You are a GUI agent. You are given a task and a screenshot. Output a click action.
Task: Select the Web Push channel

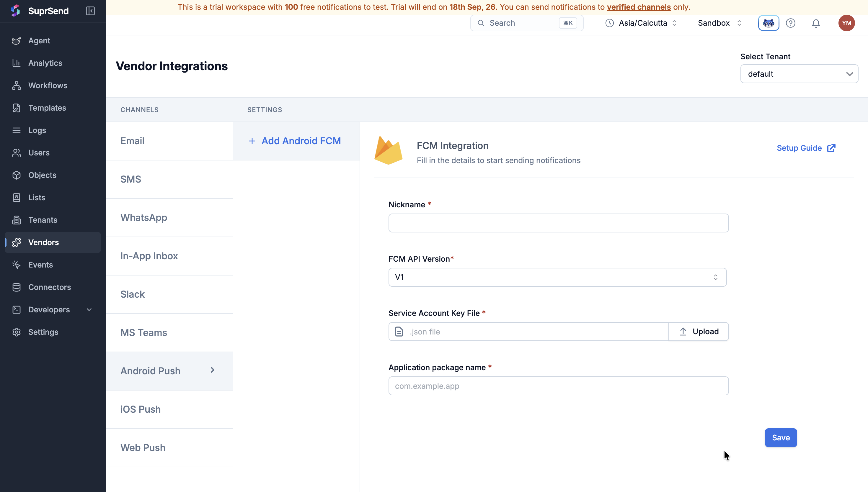[169, 447]
